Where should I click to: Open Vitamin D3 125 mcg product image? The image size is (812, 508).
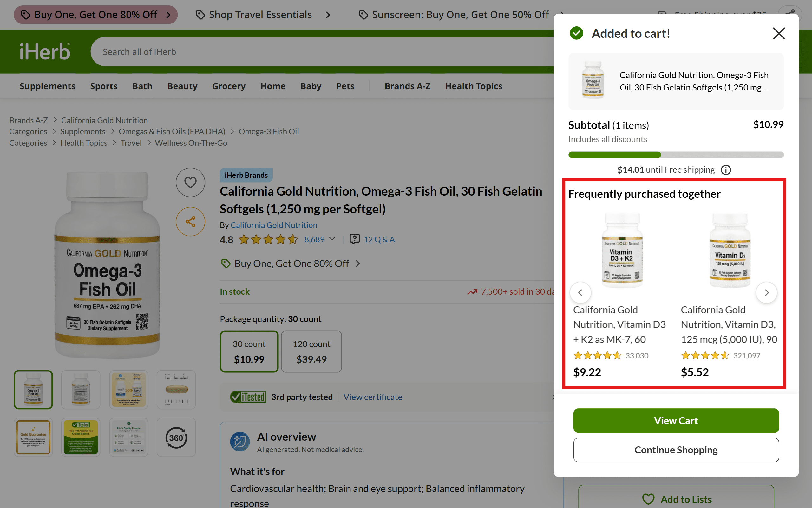click(730, 250)
